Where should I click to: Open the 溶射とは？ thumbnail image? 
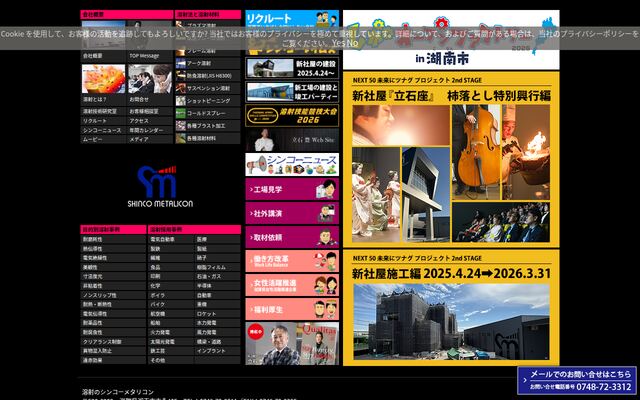103,79
